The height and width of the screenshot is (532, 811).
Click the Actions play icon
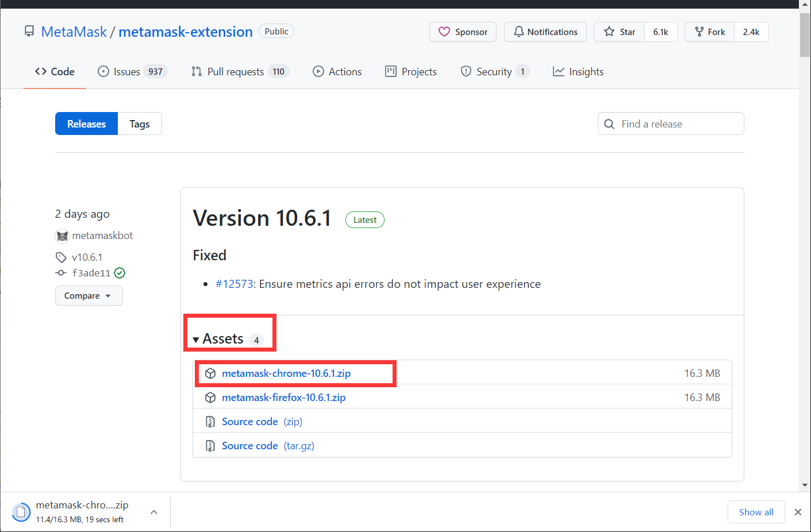pos(318,71)
